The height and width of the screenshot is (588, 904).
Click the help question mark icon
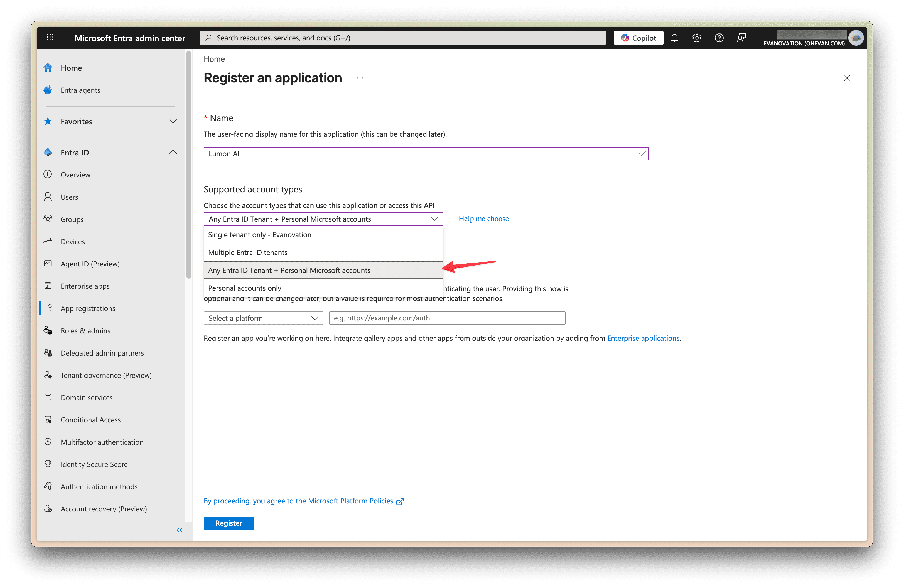(719, 38)
